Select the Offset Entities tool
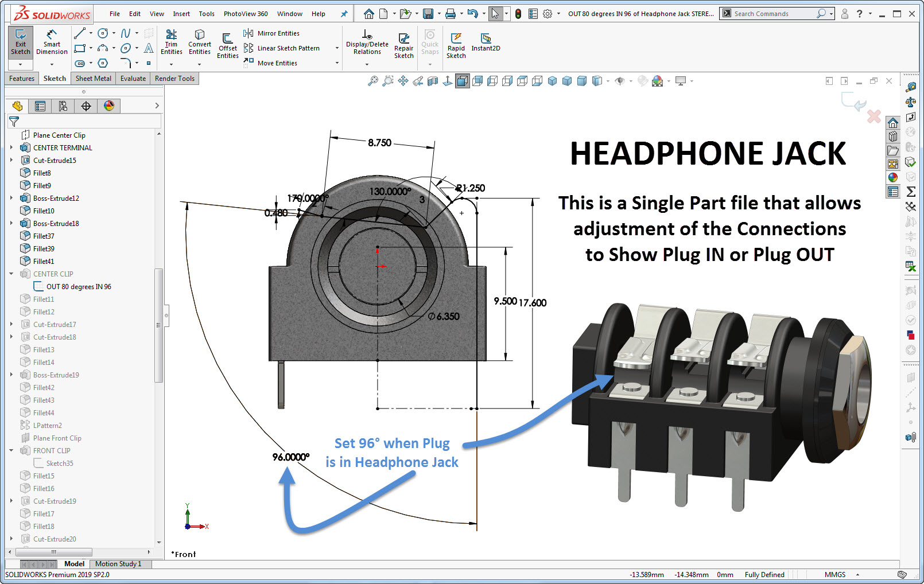This screenshot has width=924, height=584. (x=227, y=45)
